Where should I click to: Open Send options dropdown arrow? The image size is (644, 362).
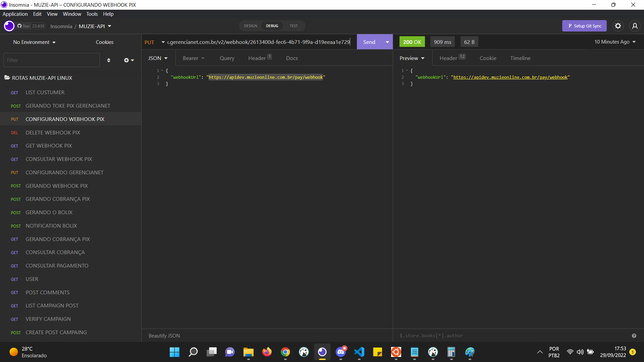(x=387, y=42)
